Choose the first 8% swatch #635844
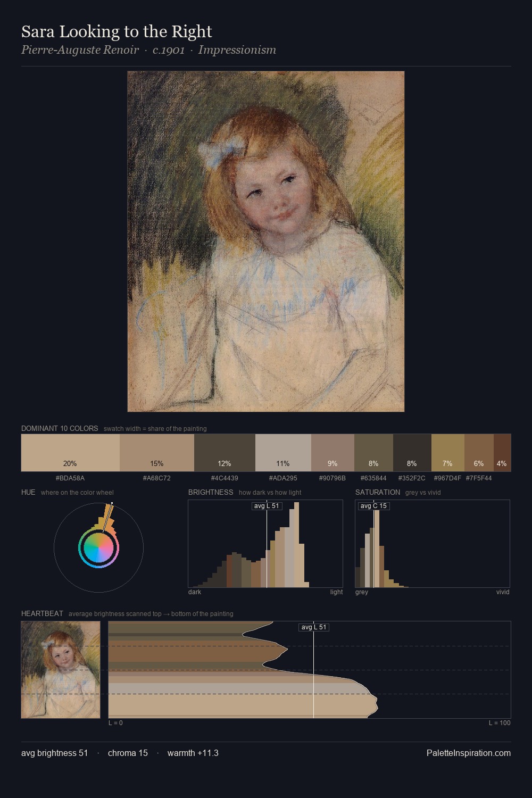The width and height of the screenshot is (532, 798). [x=373, y=453]
